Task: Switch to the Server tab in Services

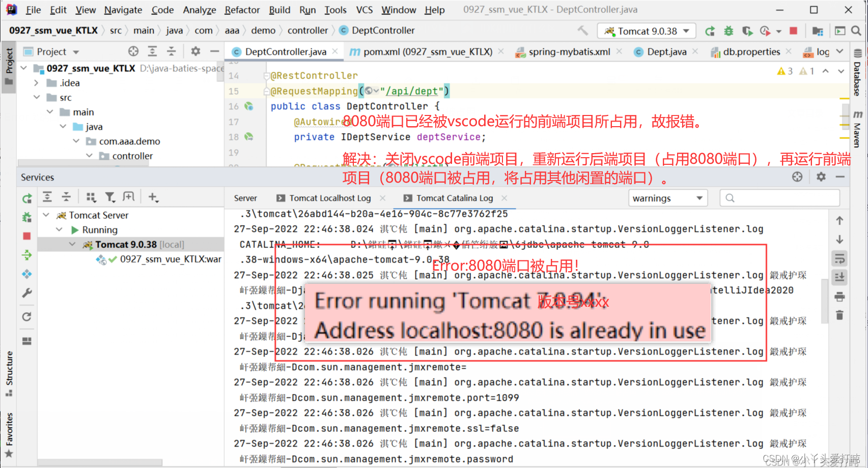Action: (245, 198)
